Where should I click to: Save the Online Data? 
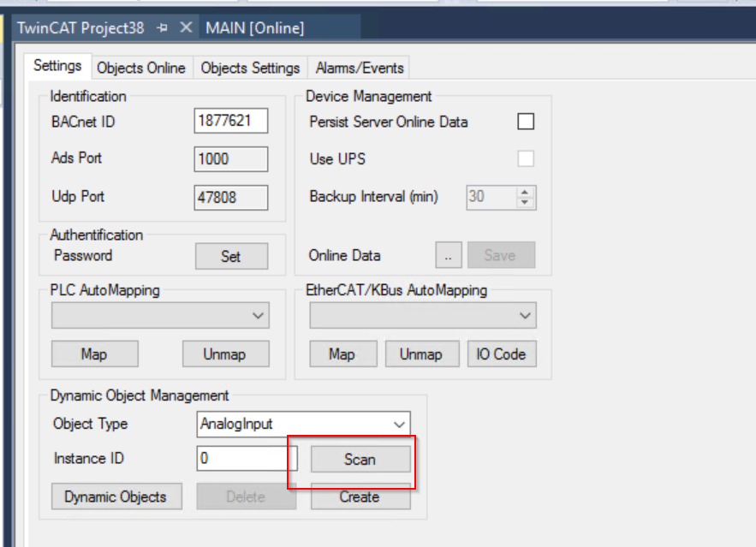coord(502,255)
